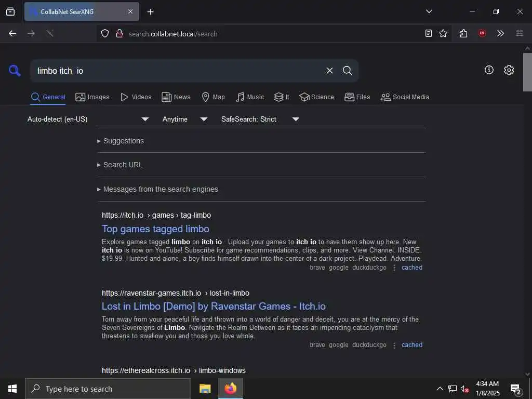
Task: Open Extensions puzzle icon
Action: click(x=463, y=33)
